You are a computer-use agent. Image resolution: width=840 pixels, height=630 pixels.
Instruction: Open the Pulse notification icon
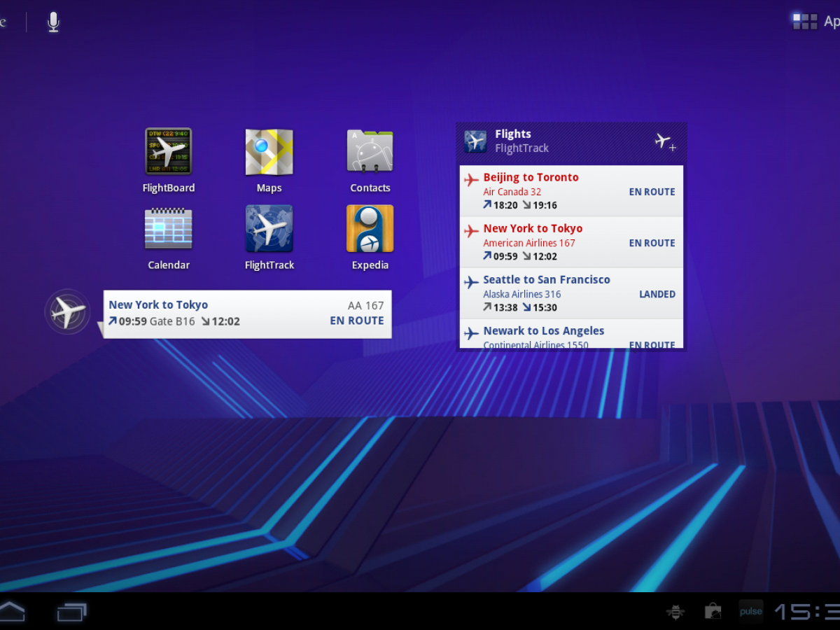pyautogui.click(x=750, y=612)
